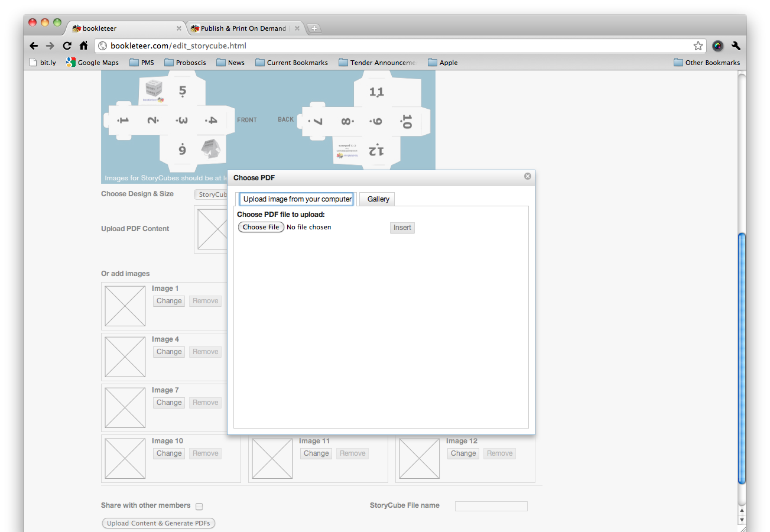Click the Insert button
The image size is (770, 532).
coord(402,228)
